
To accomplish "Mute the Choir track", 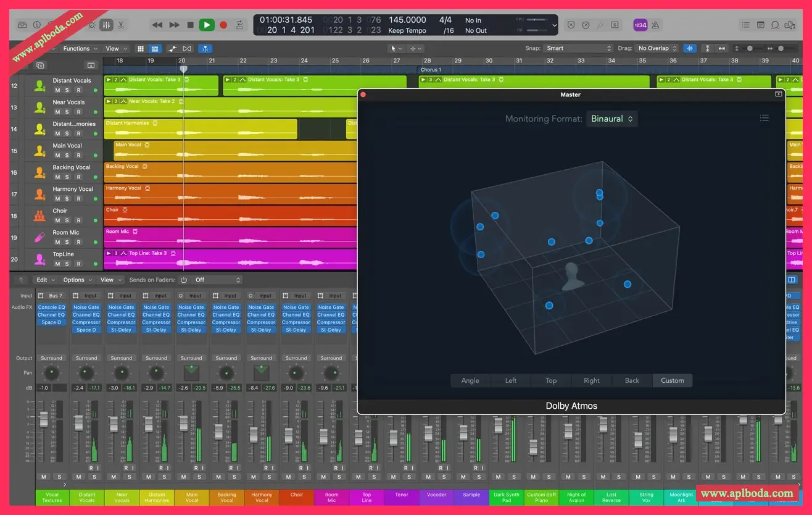I will [57, 220].
